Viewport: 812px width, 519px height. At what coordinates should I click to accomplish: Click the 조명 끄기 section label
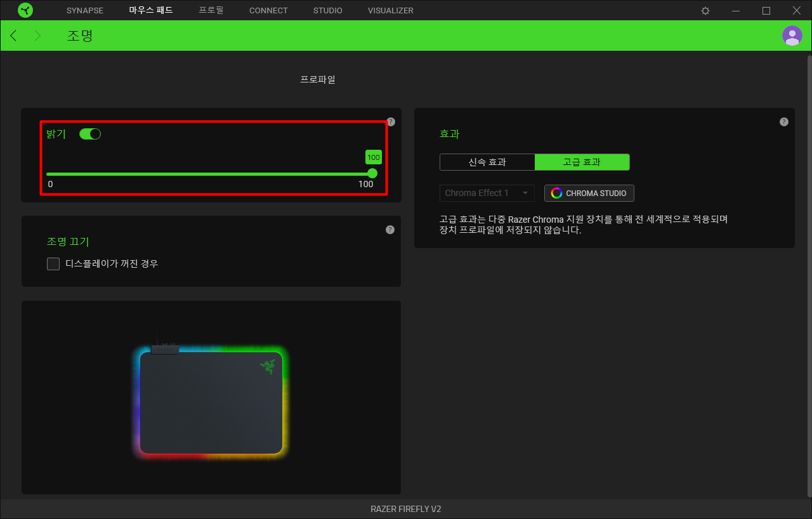pyautogui.click(x=68, y=242)
